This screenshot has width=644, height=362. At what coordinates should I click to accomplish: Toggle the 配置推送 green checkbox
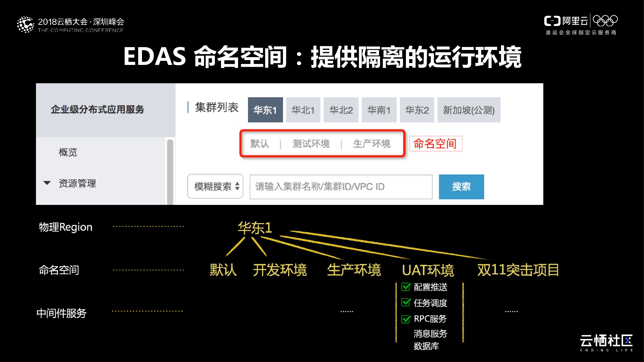pos(405,287)
